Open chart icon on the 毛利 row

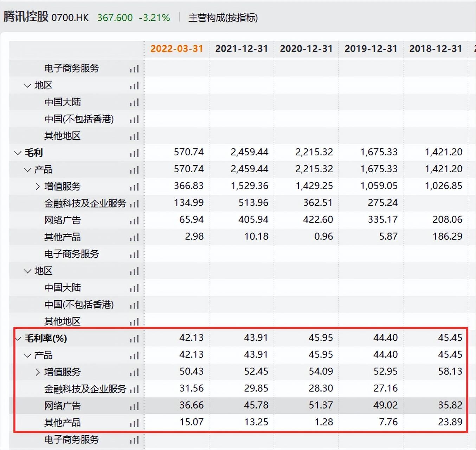click(x=134, y=153)
